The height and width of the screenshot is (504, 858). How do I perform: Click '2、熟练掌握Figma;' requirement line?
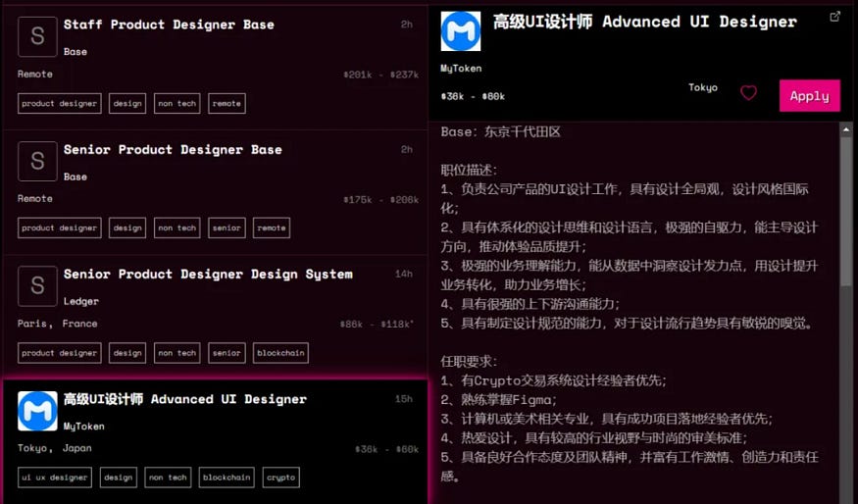[499, 399]
